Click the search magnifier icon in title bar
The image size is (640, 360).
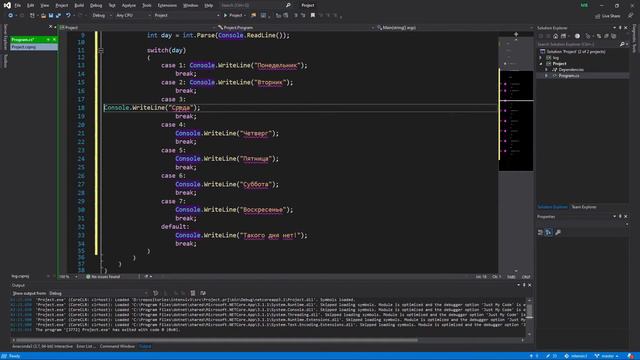pos(288,5)
